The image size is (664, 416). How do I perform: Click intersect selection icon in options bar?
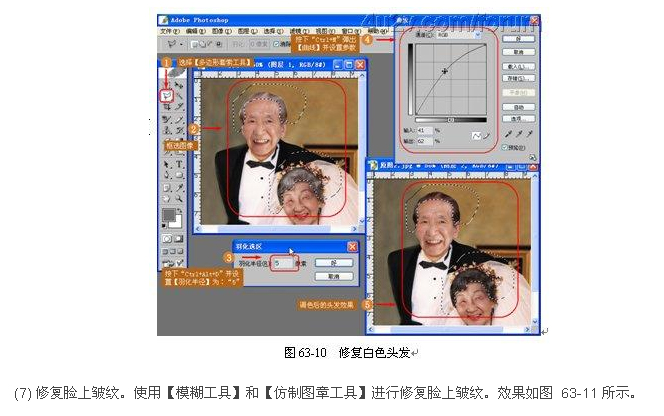(x=218, y=44)
